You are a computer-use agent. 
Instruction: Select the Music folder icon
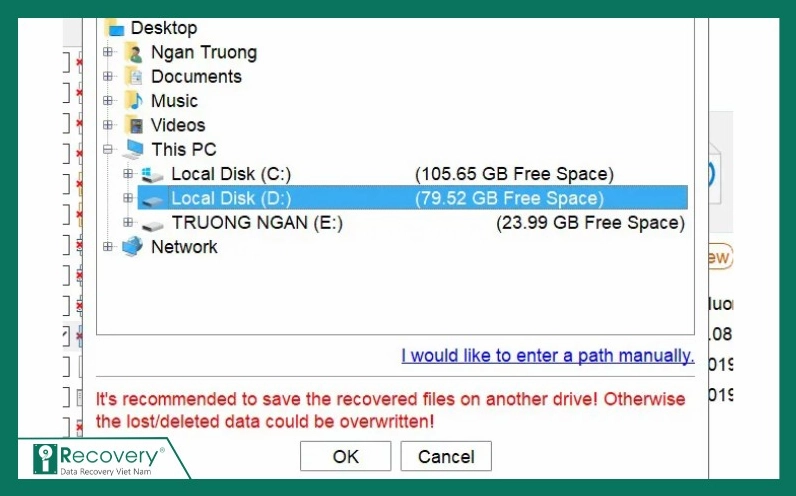[134, 101]
